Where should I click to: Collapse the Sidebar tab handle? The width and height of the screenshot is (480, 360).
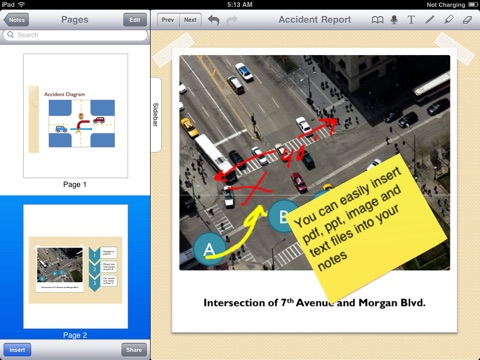(x=156, y=115)
